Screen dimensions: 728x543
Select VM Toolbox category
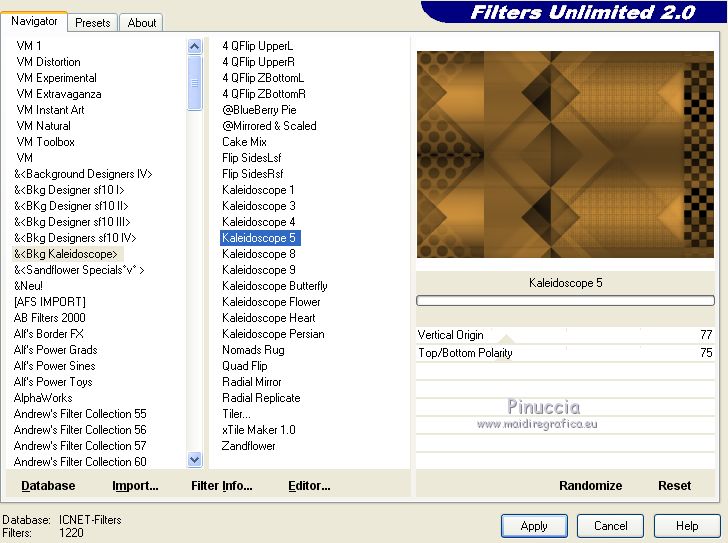pos(45,142)
